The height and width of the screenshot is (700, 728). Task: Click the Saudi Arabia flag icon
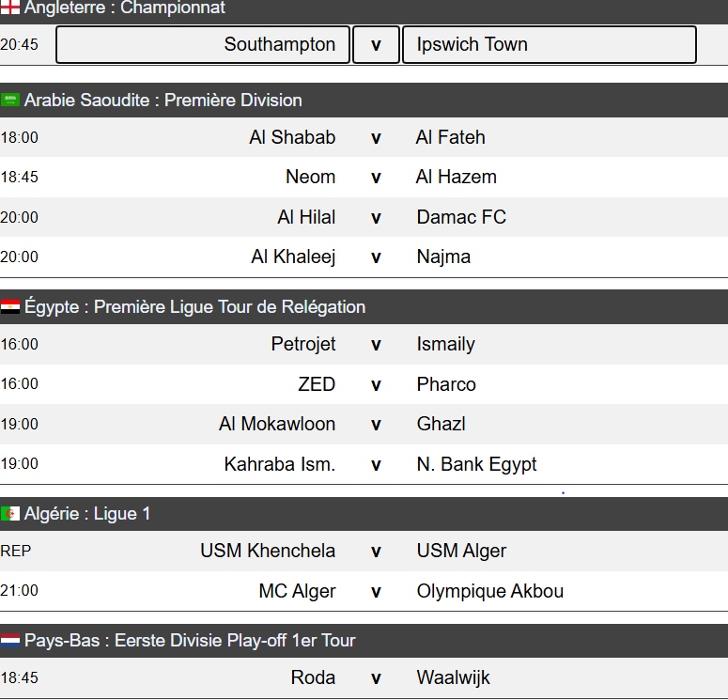coord(10,100)
